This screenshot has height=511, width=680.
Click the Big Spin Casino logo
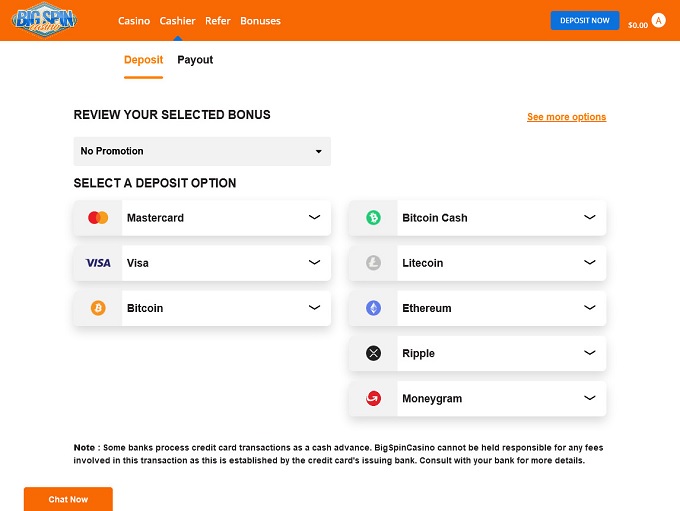(x=45, y=20)
